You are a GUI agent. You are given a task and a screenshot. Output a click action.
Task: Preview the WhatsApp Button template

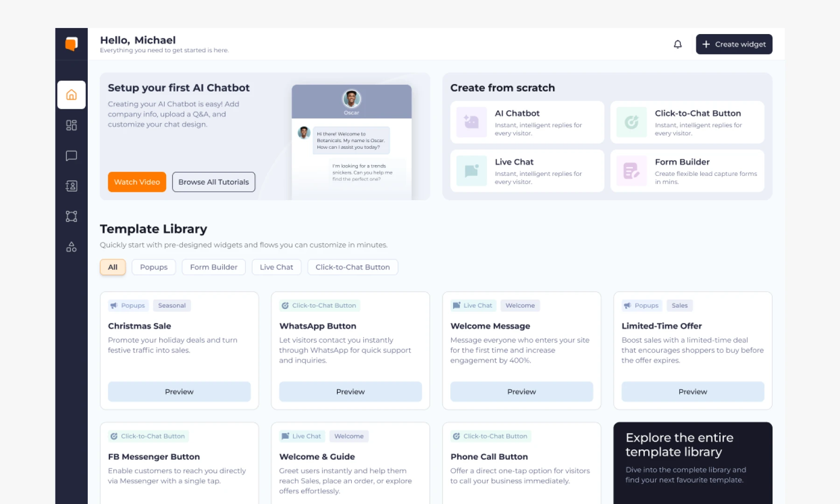pos(350,392)
